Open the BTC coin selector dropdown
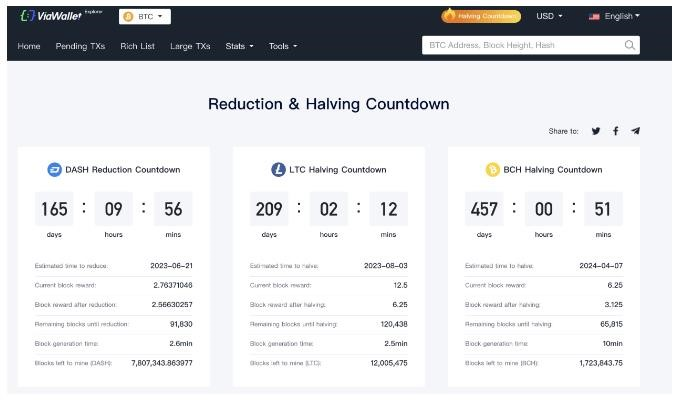Screen dimensions: 676x407 coord(145,16)
